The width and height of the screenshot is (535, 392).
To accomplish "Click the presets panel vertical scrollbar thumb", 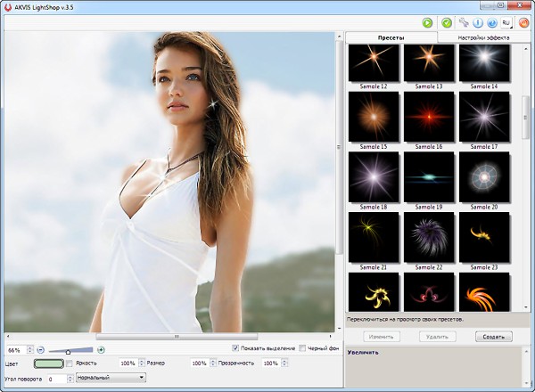I will 525,118.
